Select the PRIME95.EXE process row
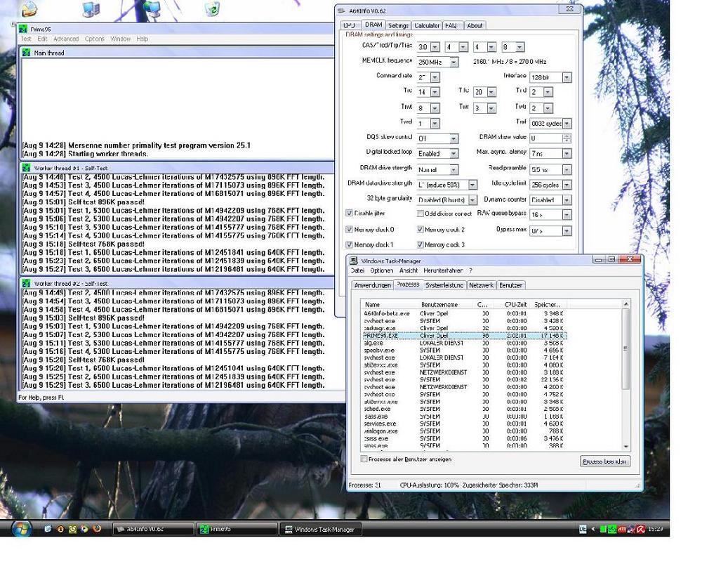The image size is (728, 583). click(x=464, y=335)
